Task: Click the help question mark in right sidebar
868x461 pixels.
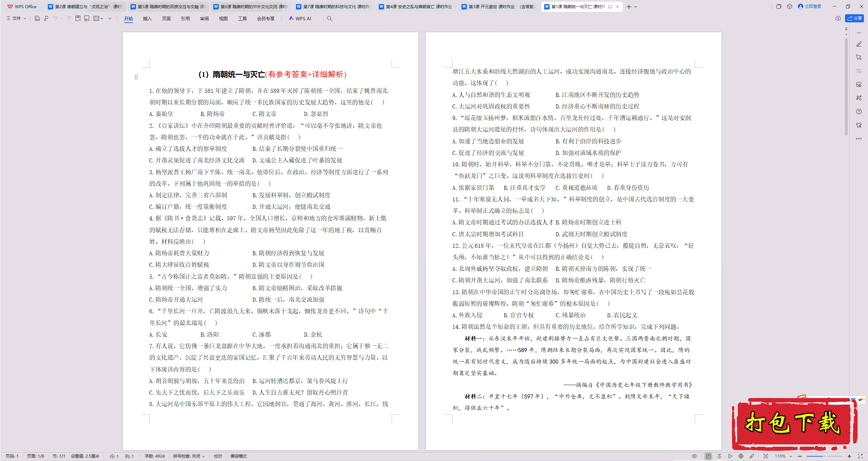Action: [x=859, y=112]
